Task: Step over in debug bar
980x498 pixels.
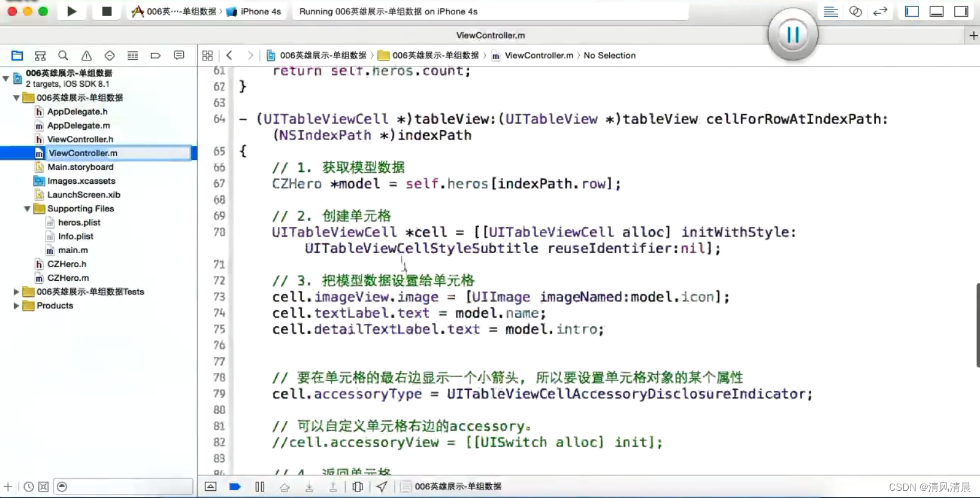Action: click(285, 487)
